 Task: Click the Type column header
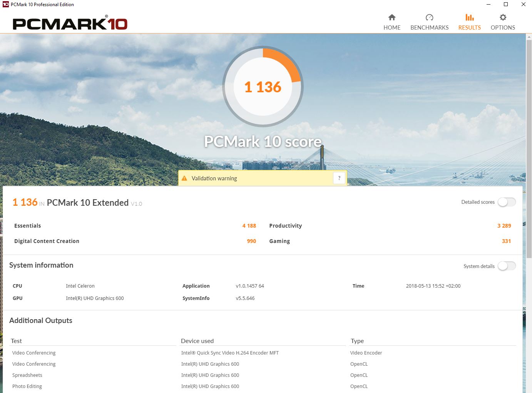click(x=357, y=341)
